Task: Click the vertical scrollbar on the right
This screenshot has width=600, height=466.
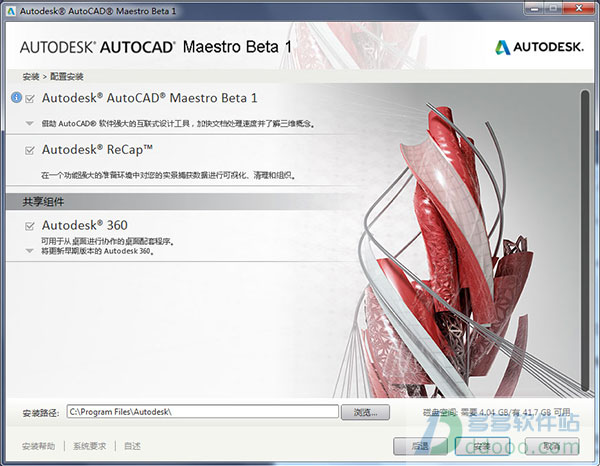Action: (x=585, y=240)
